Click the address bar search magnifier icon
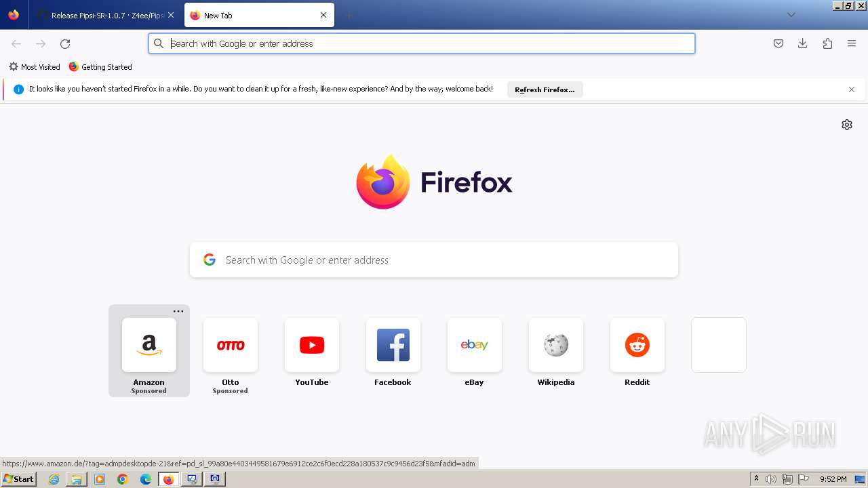This screenshot has height=488, width=868. (159, 43)
